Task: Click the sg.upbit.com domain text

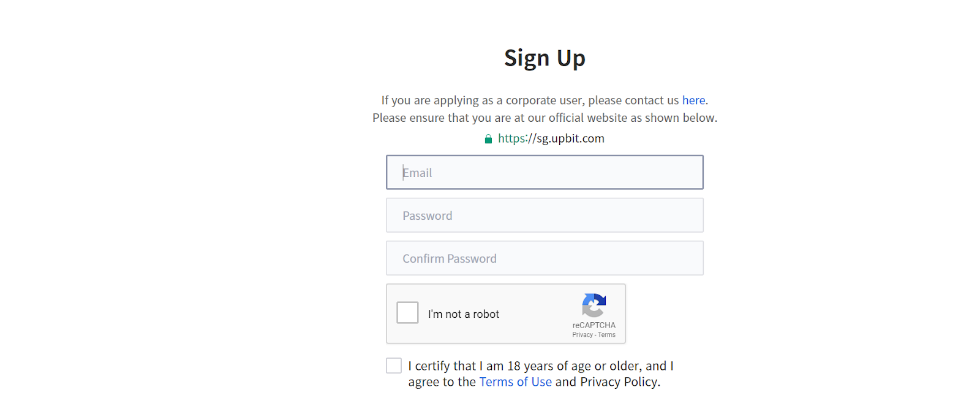Action: pos(570,138)
